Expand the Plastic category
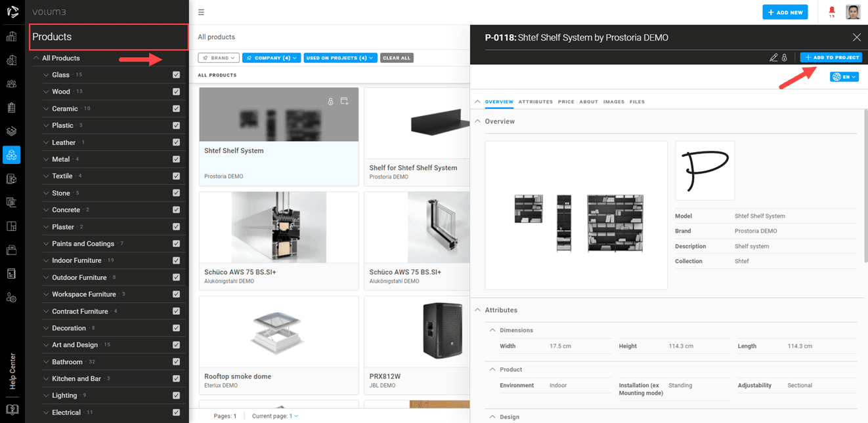This screenshot has height=423, width=868. pyautogui.click(x=46, y=125)
